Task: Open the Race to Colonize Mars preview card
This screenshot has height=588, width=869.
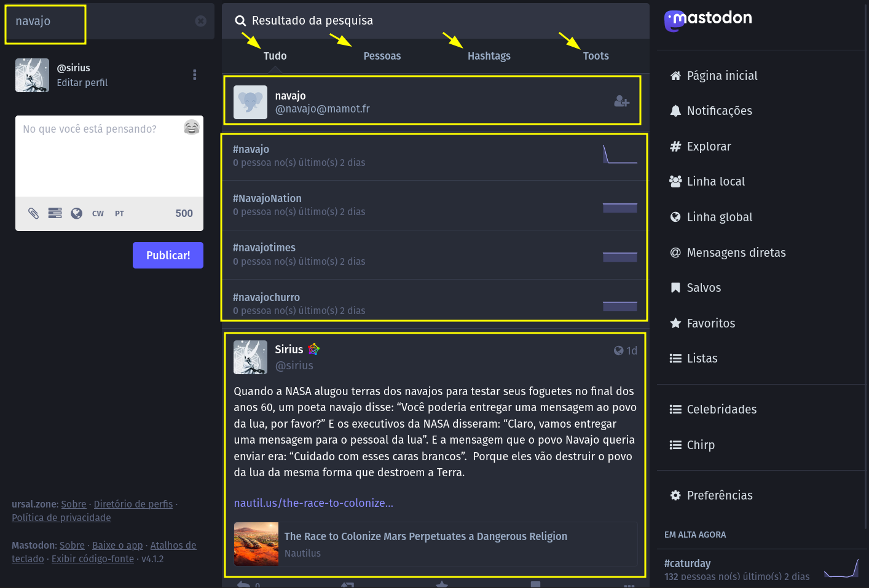Action: click(436, 544)
